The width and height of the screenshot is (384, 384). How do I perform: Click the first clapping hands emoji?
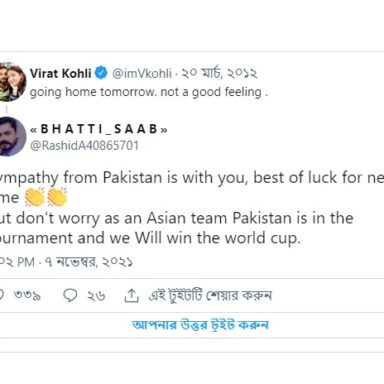(x=34, y=197)
